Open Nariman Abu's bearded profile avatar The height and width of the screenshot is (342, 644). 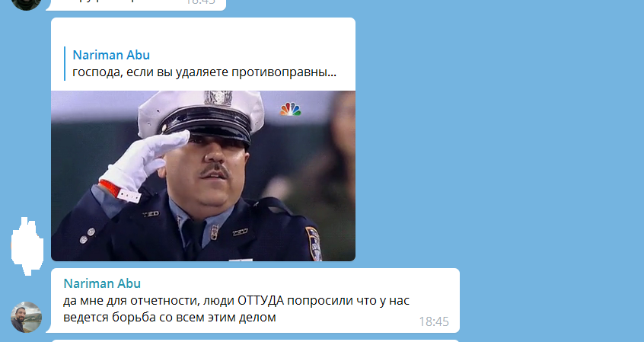pos(26,317)
